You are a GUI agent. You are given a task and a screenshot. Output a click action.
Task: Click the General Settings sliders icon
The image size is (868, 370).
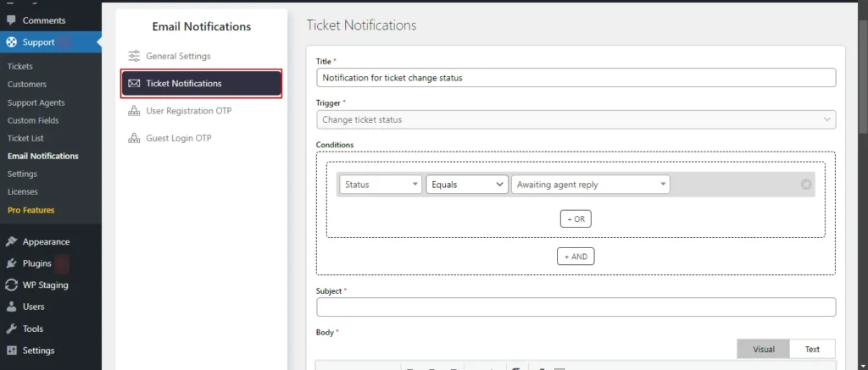pos(134,56)
